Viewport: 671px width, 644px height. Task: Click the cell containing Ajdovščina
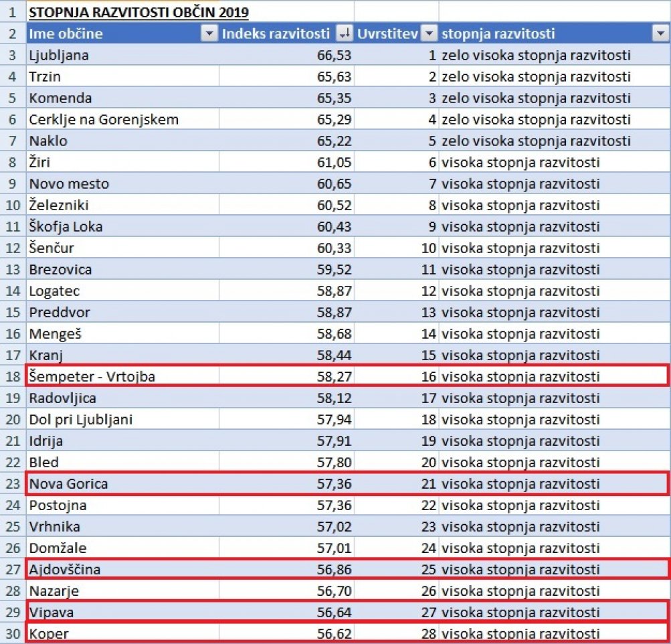(123, 569)
